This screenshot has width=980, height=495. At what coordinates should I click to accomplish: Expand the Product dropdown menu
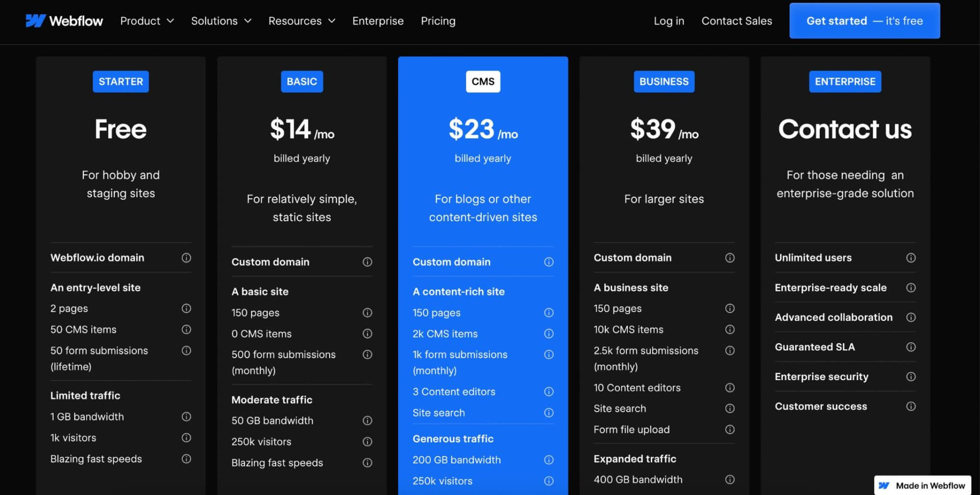(x=147, y=21)
